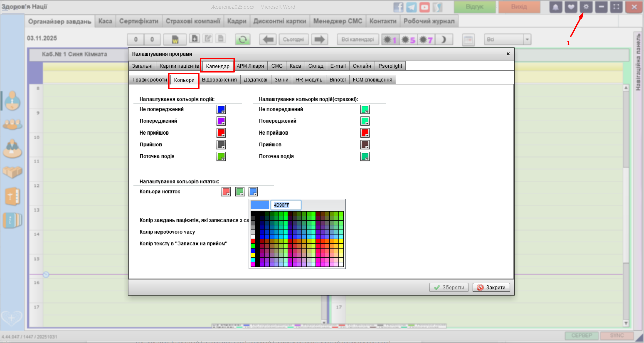This screenshot has height=343, width=644.
Task: Go to next day with right arrow
Action: point(319,39)
